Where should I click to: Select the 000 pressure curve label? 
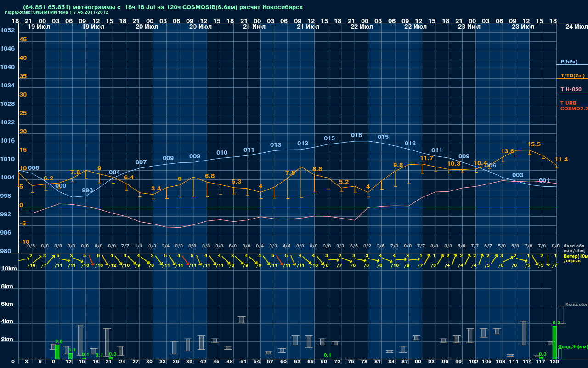point(61,186)
